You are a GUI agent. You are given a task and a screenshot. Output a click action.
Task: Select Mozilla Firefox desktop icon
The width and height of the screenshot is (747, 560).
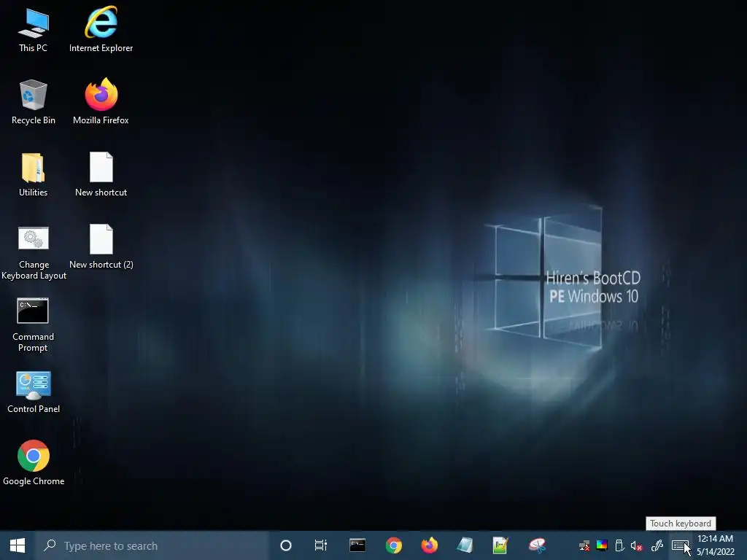[101, 102]
